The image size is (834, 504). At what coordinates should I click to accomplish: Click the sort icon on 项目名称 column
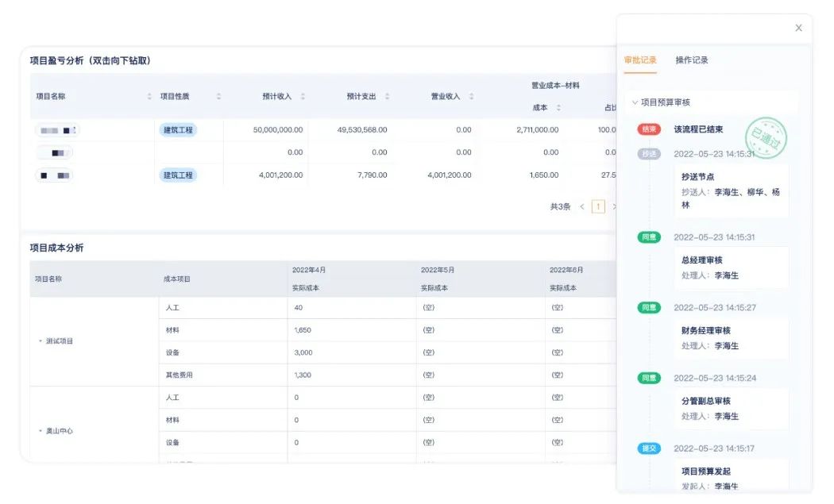tap(149, 96)
